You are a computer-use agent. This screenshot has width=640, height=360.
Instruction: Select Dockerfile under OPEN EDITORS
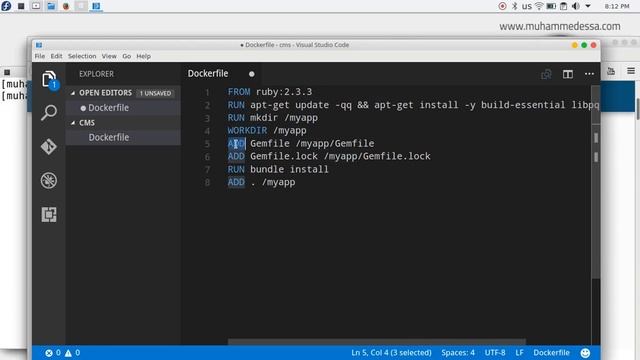click(123, 108)
